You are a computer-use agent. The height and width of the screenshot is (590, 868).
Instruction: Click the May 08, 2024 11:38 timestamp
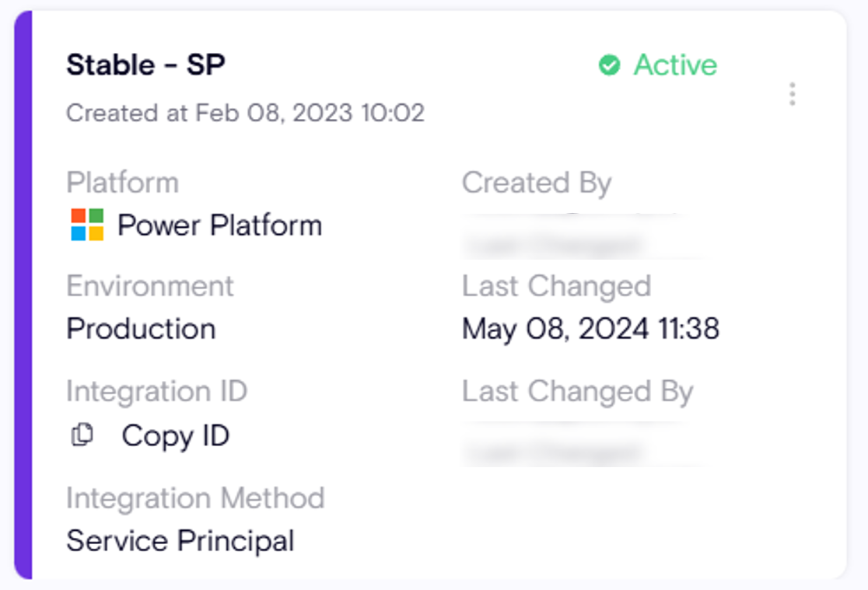click(x=590, y=329)
